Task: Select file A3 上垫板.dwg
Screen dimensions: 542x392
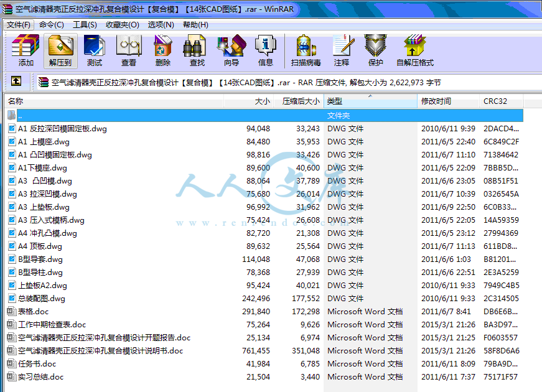Action: 44,207
